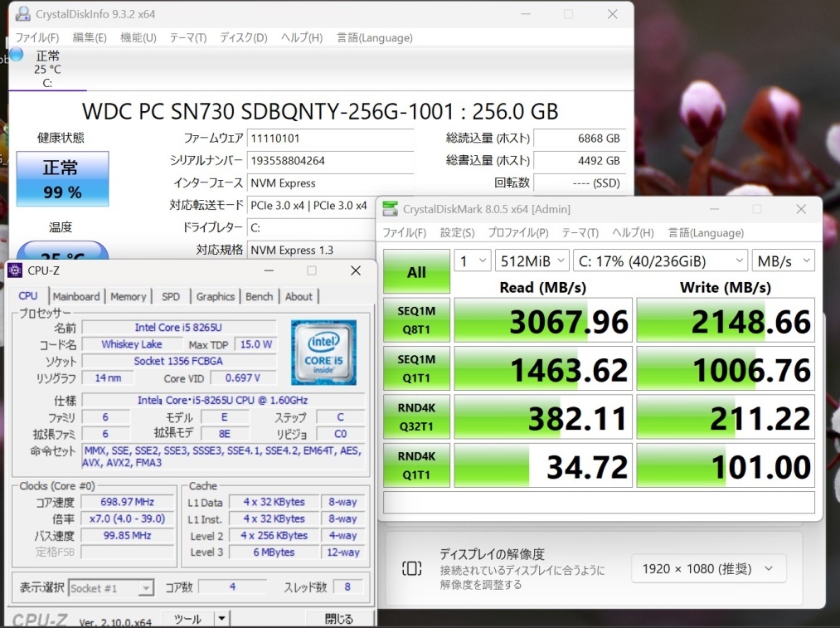Open 機能(U) menu in CrystalDiskInfo

tap(138, 37)
